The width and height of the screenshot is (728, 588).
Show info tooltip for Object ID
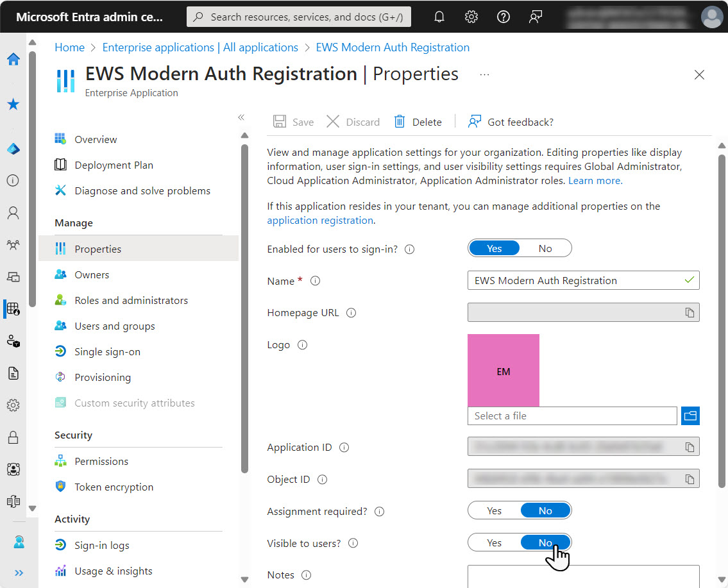322,480
